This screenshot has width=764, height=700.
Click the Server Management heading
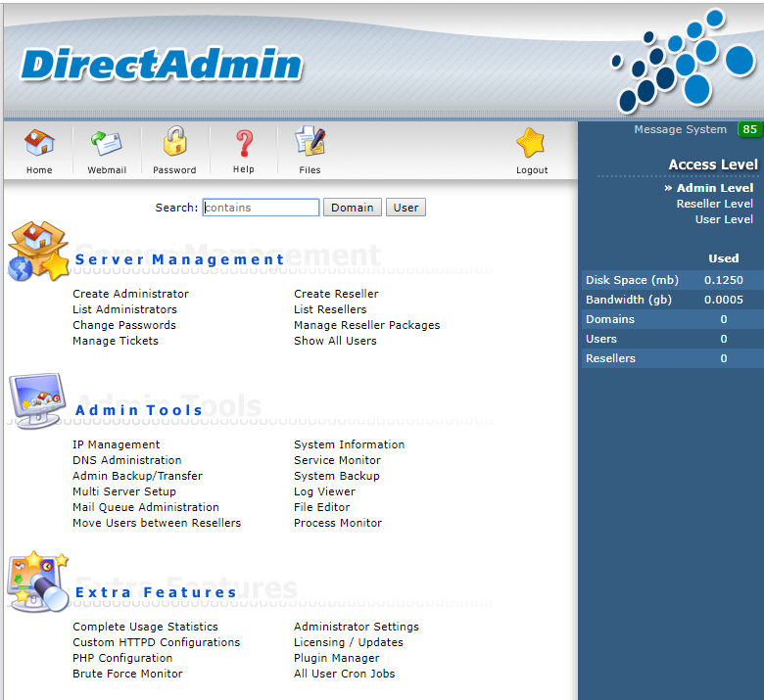click(179, 259)
